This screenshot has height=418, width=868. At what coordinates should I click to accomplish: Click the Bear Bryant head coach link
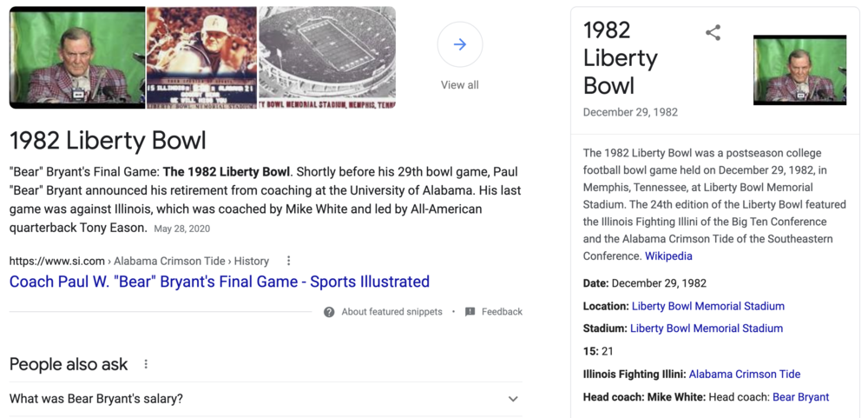(800, 397)
